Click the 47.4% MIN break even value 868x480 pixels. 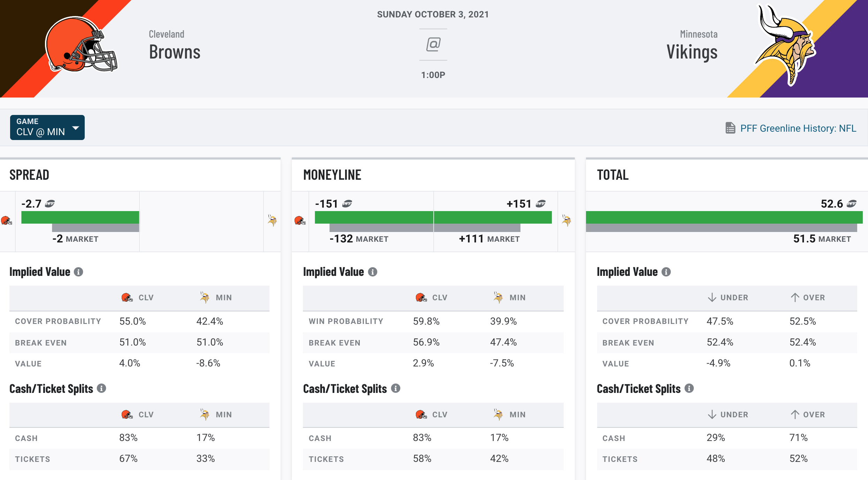click(503, 342)
